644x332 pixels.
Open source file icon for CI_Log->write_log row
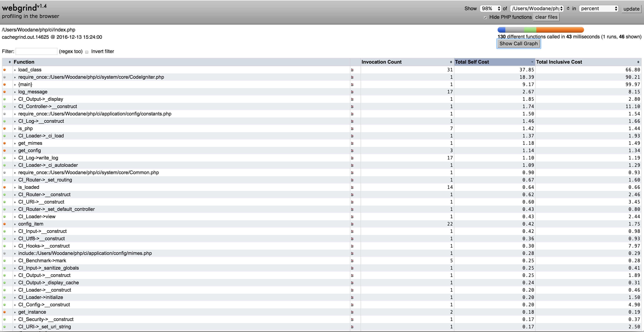point(352,158)
